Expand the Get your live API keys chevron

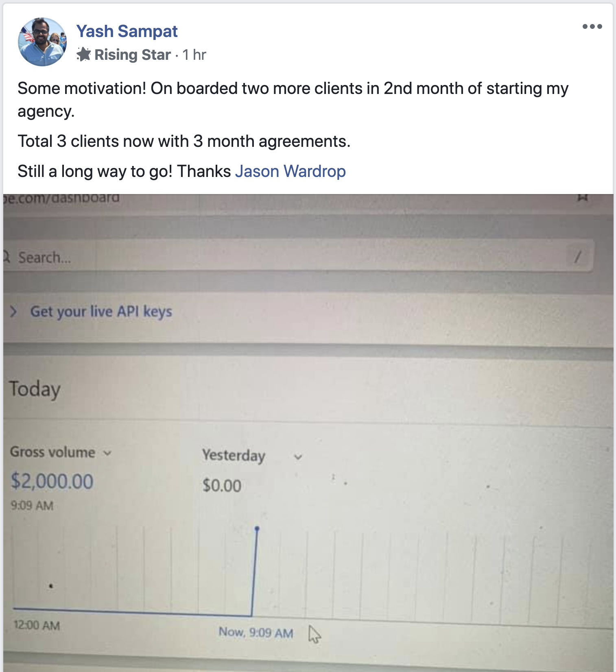tap(13, 312)
